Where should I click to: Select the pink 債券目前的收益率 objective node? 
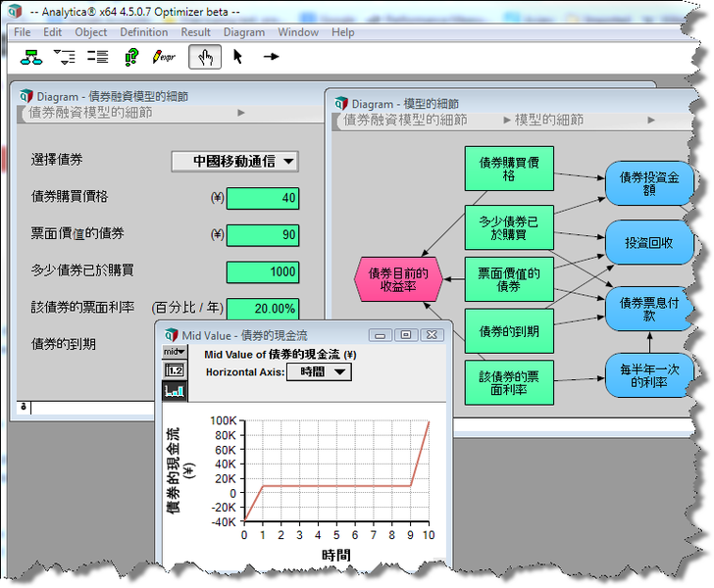[x=398, y=279]
